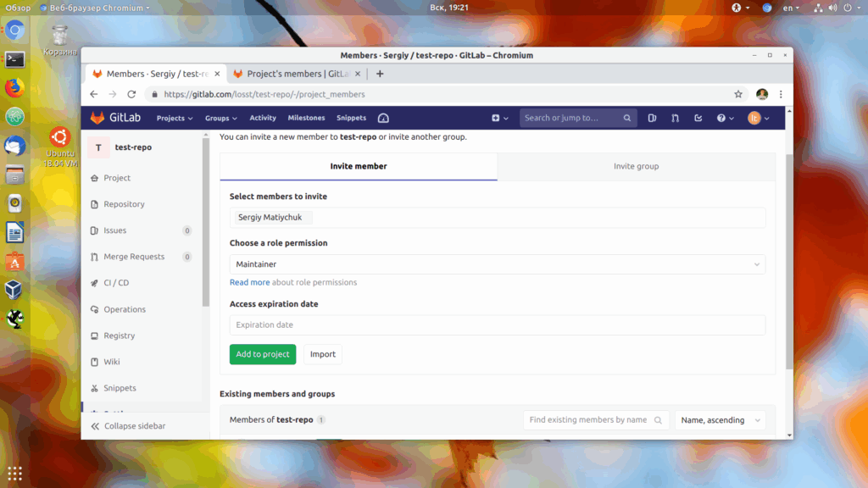Click the Add to project button
Screen dimensions: 868x488
263,354
